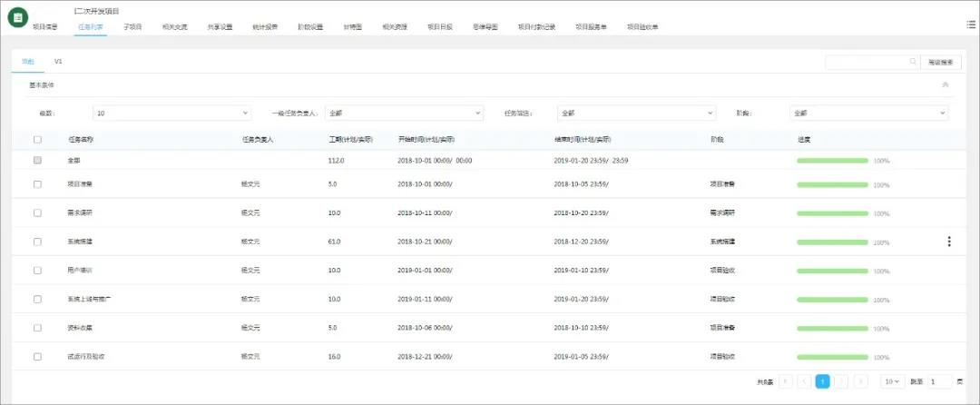Select the 资料收集 task checkbox

point(37,328)
